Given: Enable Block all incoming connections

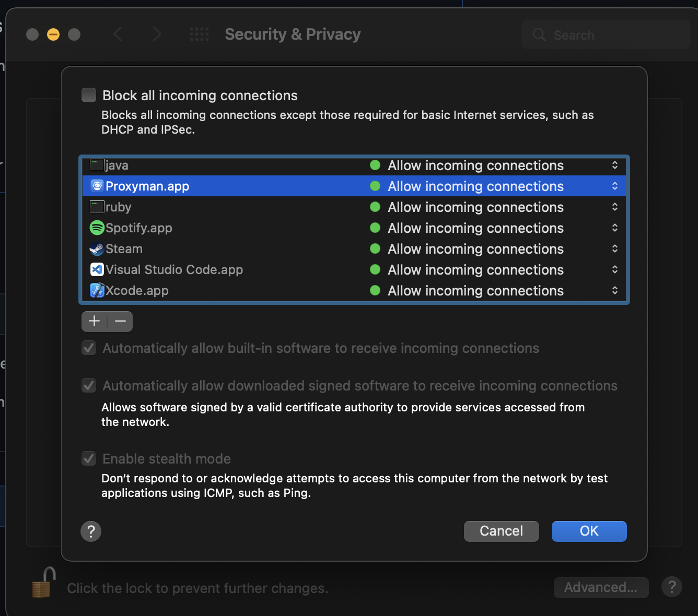Looking at the screenshot, I should tap(89, 95).
